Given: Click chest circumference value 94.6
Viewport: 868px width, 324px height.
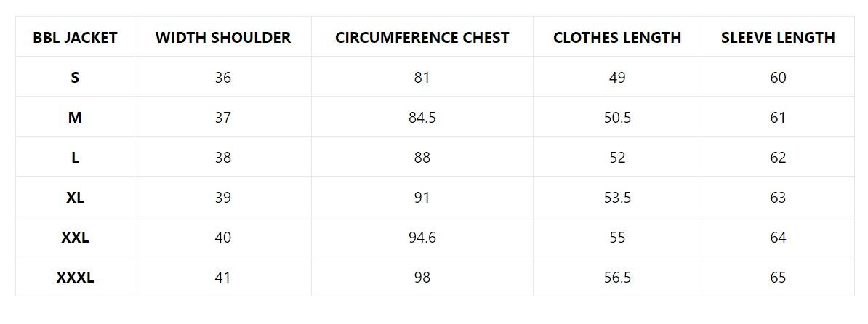Looking at the screenshot, I should point(422,238).
